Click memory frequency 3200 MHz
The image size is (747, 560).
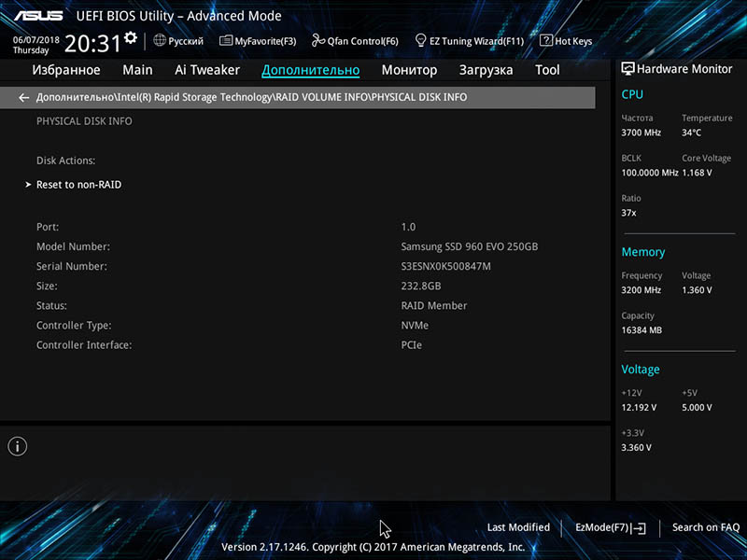[641, 290]
